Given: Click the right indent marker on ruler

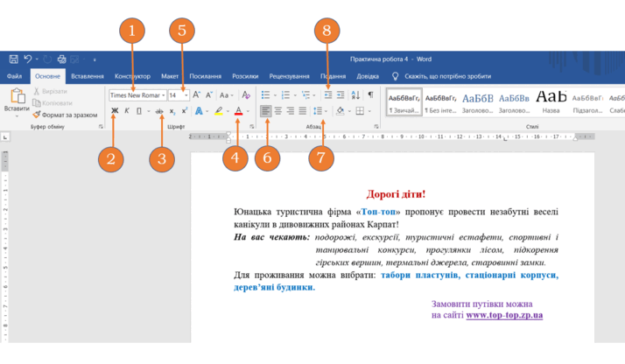Looking at the screenshot, I should 576,137.
